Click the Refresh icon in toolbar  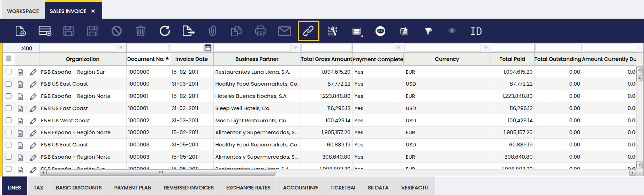click(165, 31)
